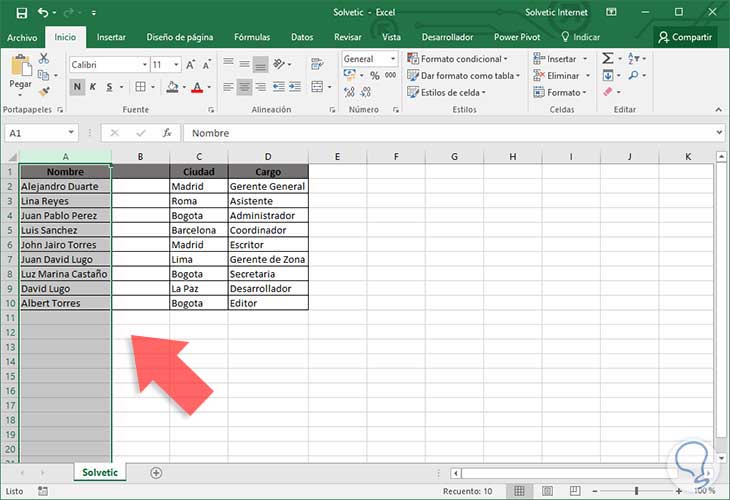Image resolution: width=730 pixels, height=500 pixels.
Task: Switch to the Insertar tab
Action: click(111, 37)
